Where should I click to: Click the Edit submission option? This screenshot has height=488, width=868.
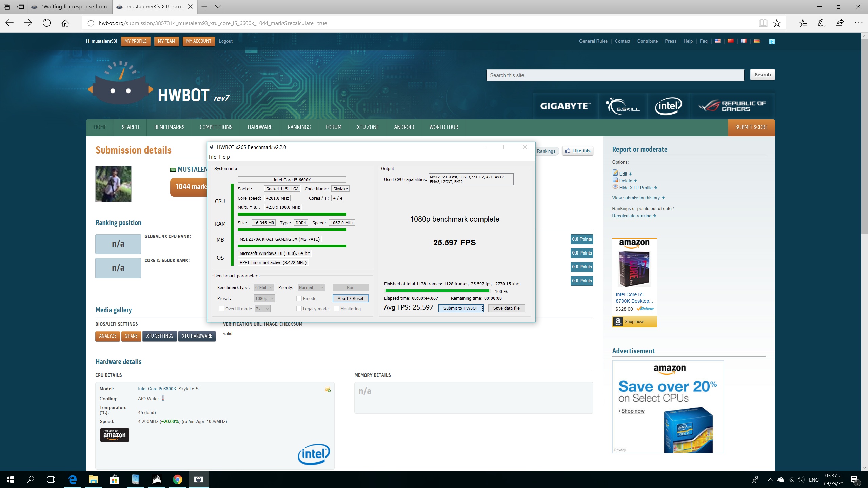(623, 174)
